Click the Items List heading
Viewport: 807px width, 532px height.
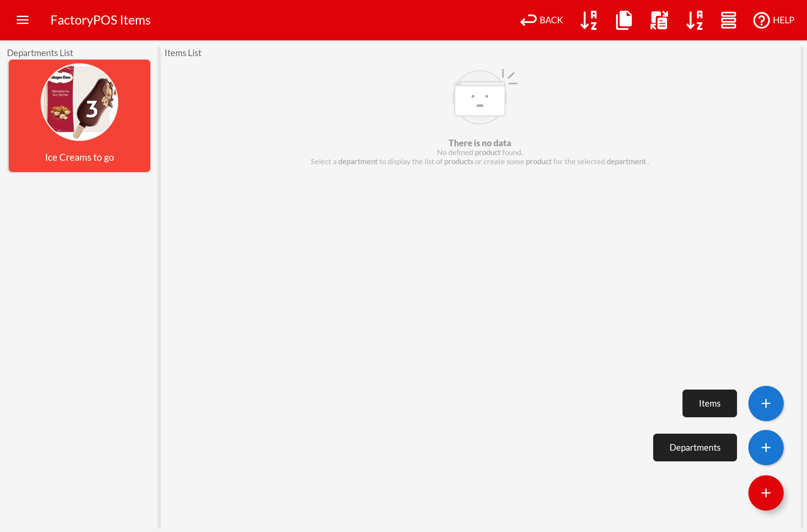click(x=183, y=53)
